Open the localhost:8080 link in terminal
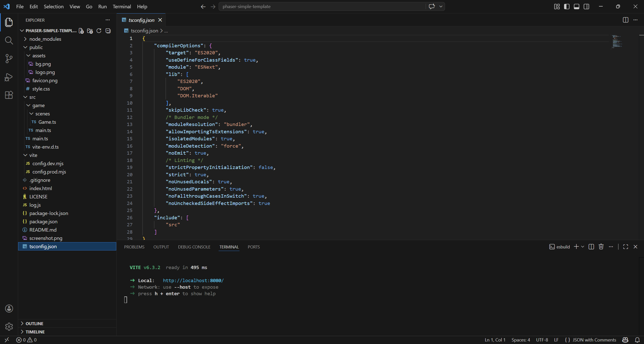The width and height of the screenshot is (644, 344). [193, 280]
